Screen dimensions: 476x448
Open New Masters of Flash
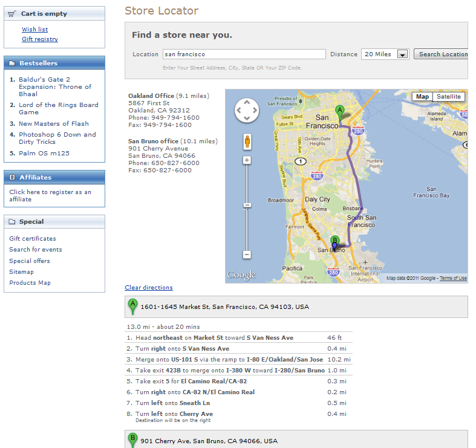[54, 123]
